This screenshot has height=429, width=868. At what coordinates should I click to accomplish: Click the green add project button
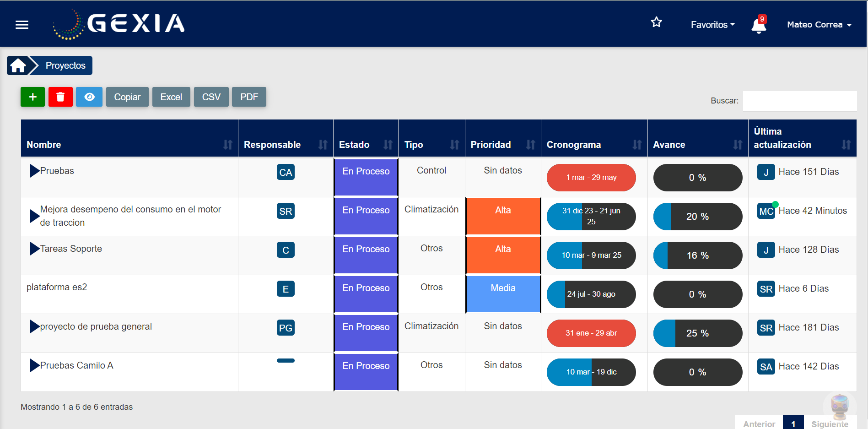[32, 97]
